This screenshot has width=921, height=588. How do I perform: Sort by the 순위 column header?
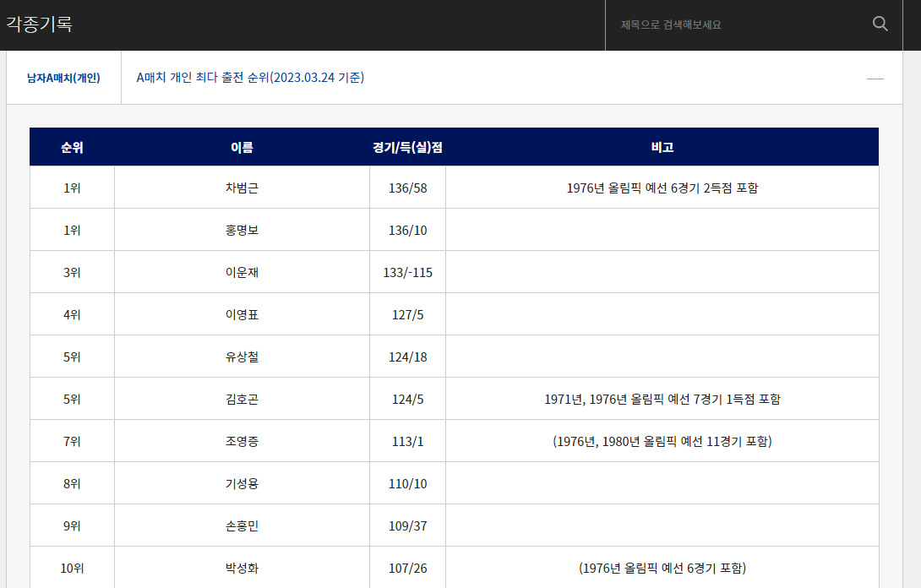click(72, 146)
